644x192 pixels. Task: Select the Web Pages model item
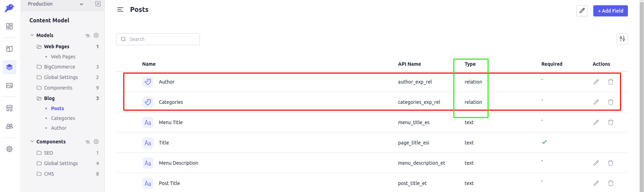click(x=63, y=57)
